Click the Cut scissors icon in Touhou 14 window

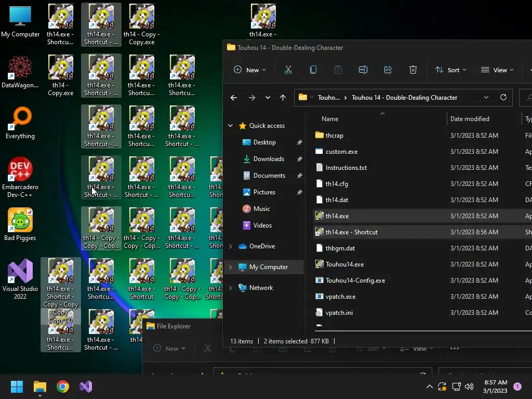pos(288,70)
